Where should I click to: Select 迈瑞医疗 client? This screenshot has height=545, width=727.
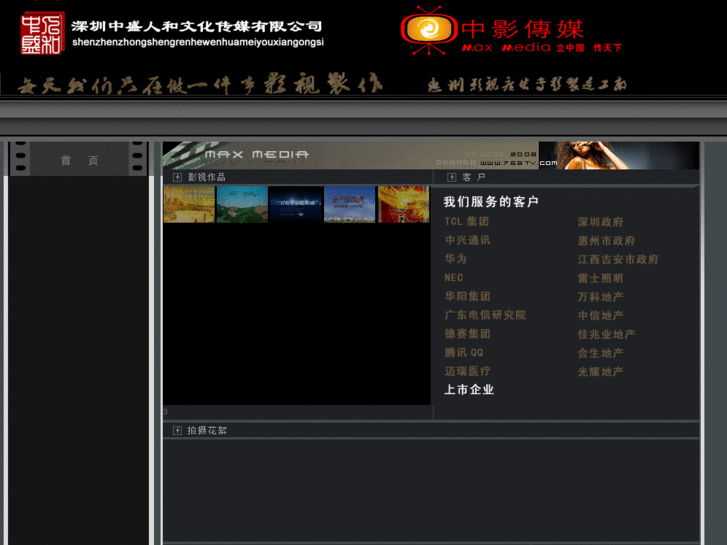tap(467, 371)
